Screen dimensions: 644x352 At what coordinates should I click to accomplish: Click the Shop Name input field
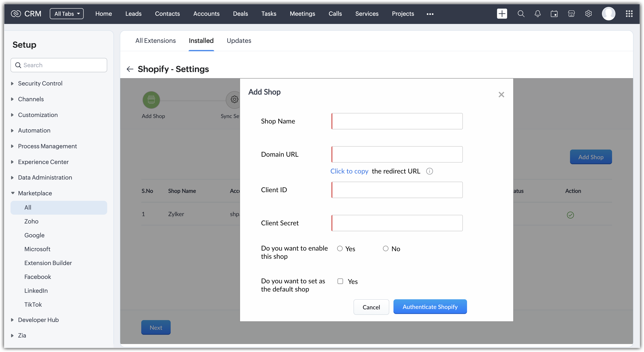tap(397, 121)
